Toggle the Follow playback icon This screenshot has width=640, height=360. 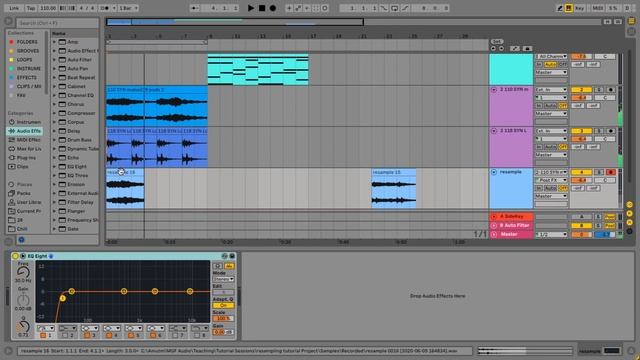point(195,8)
